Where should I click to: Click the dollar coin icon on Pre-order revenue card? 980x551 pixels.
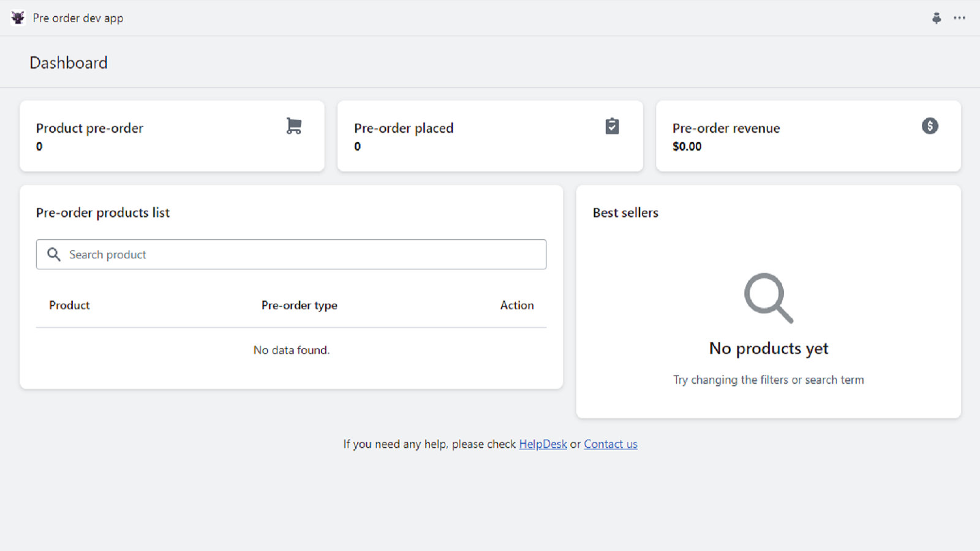pos(930,126)
